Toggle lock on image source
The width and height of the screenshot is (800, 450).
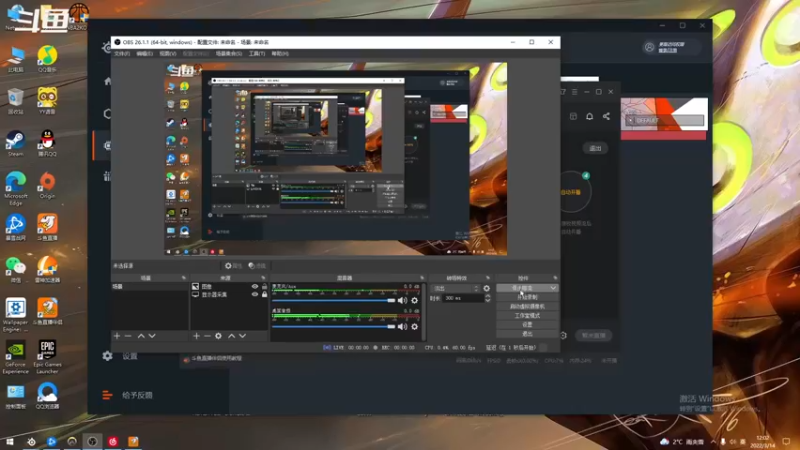[264, 287]
